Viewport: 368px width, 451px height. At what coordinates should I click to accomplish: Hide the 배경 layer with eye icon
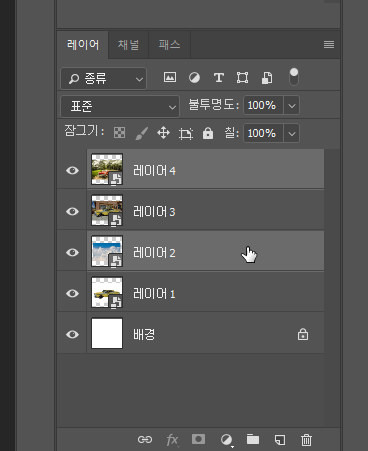[x=72, y=334]
